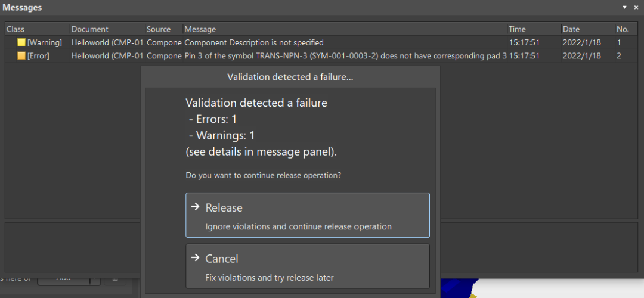Open the Messages panel options dropdown arrow
This screenshot has height=298, width=644.
pos(625,7)
